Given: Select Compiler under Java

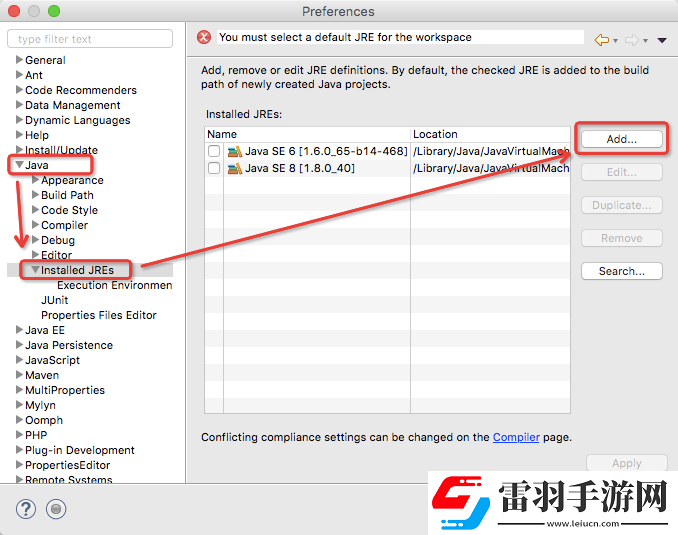Looking at the screenshot, I should (x=64, y=225).
